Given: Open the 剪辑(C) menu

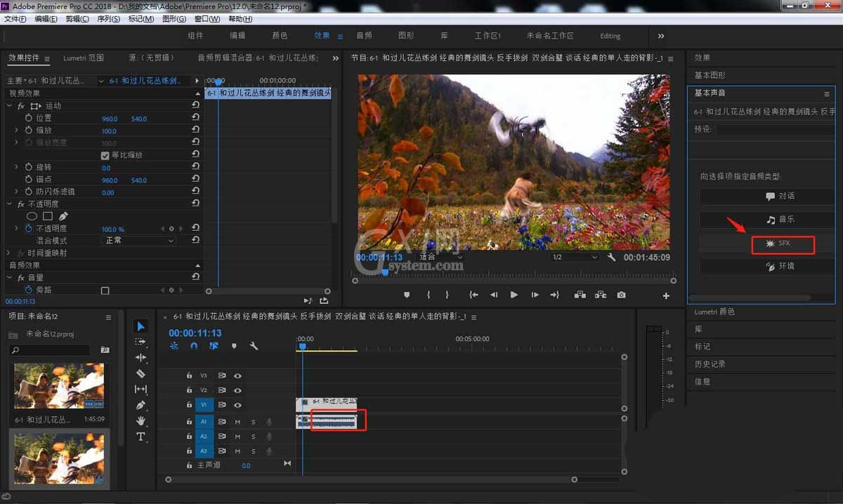Looking at the screenshot, I should coord(77,19).
